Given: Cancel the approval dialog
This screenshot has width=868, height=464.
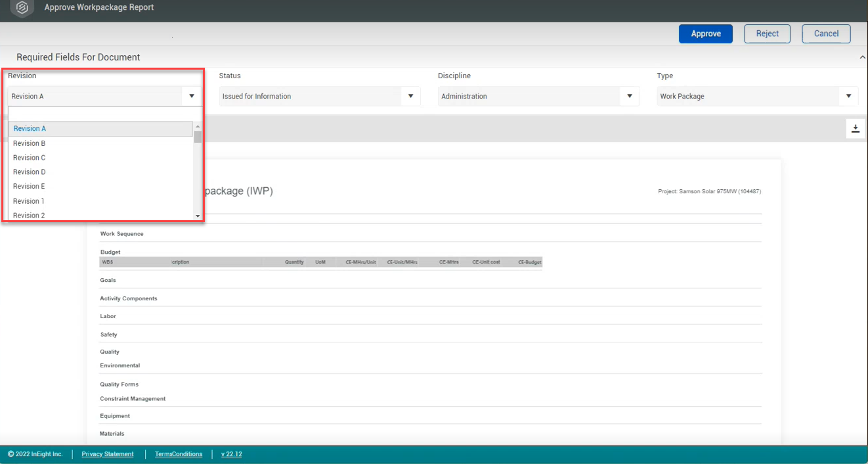Looking at the screenshot, I should 826,34.
